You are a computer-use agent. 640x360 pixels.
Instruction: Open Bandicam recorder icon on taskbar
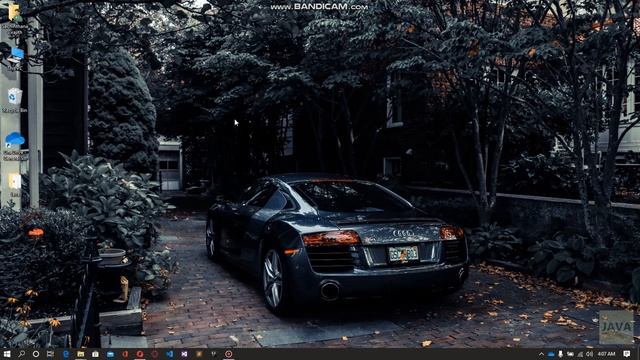point(229,354)
